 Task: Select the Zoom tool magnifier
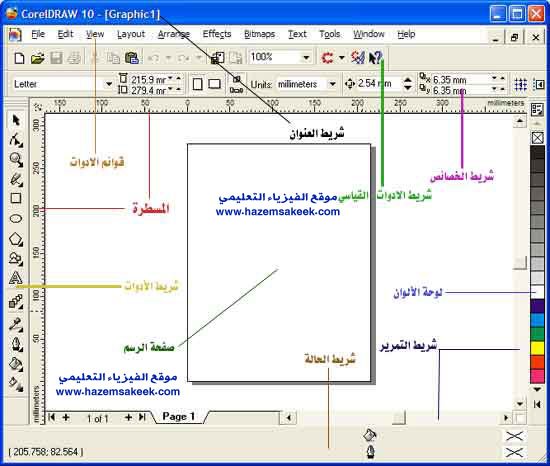click(16, 160)
